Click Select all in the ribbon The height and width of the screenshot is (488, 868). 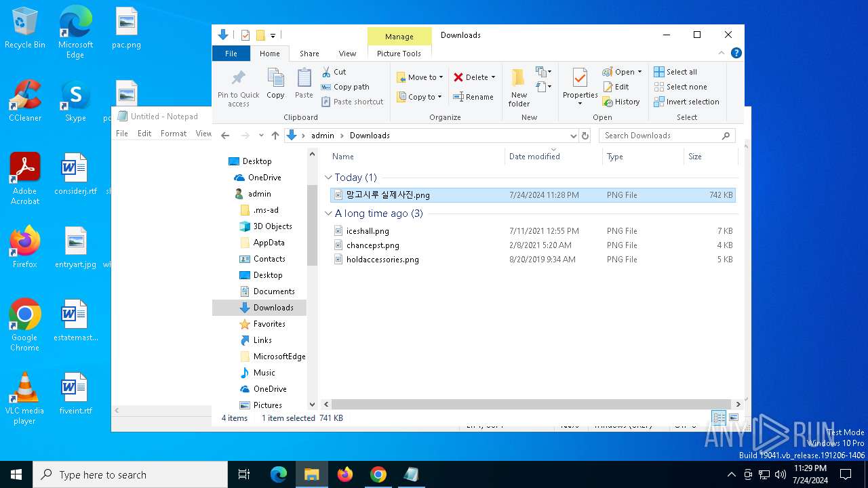[x=675, y=72]
